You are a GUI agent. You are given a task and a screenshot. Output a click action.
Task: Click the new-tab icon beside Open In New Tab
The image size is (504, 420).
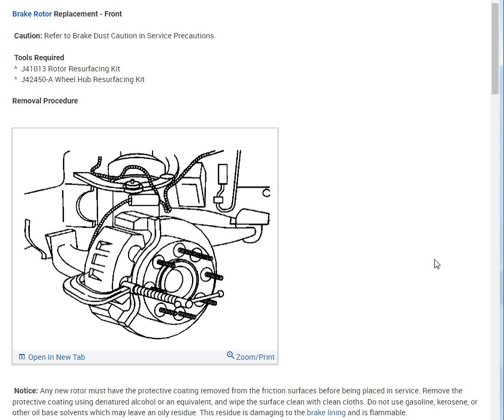pyautogui.click(x=22, y=357)
